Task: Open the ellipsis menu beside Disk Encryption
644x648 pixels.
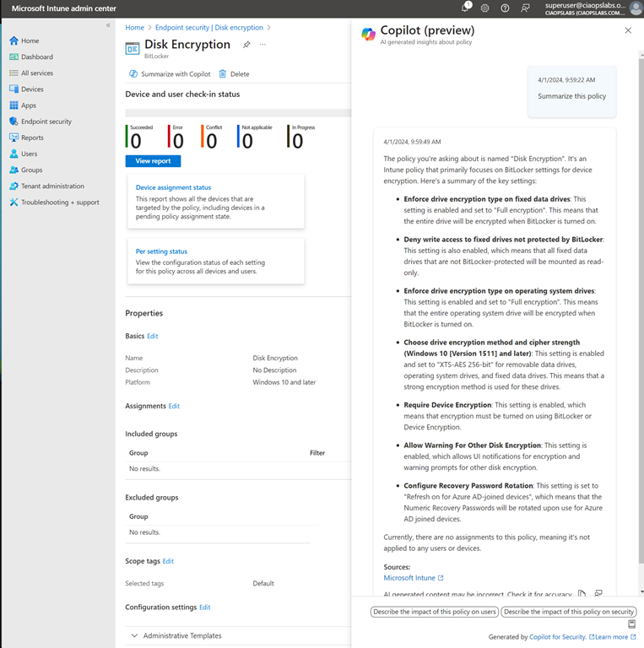Action: [262, 45]
